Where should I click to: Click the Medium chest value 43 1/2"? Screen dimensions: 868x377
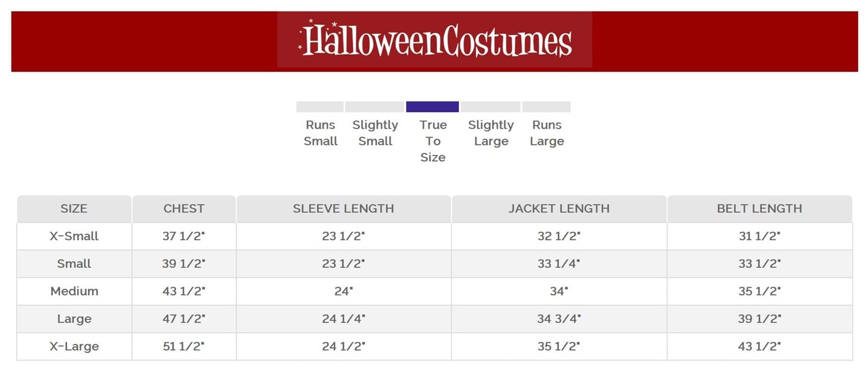(184, 291)
